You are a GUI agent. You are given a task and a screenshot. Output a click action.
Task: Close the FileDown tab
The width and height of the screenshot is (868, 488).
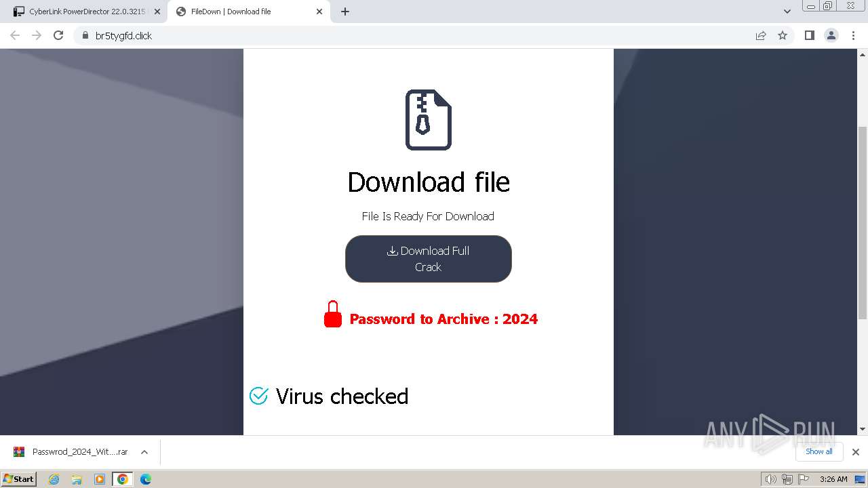tap(320, 12)
